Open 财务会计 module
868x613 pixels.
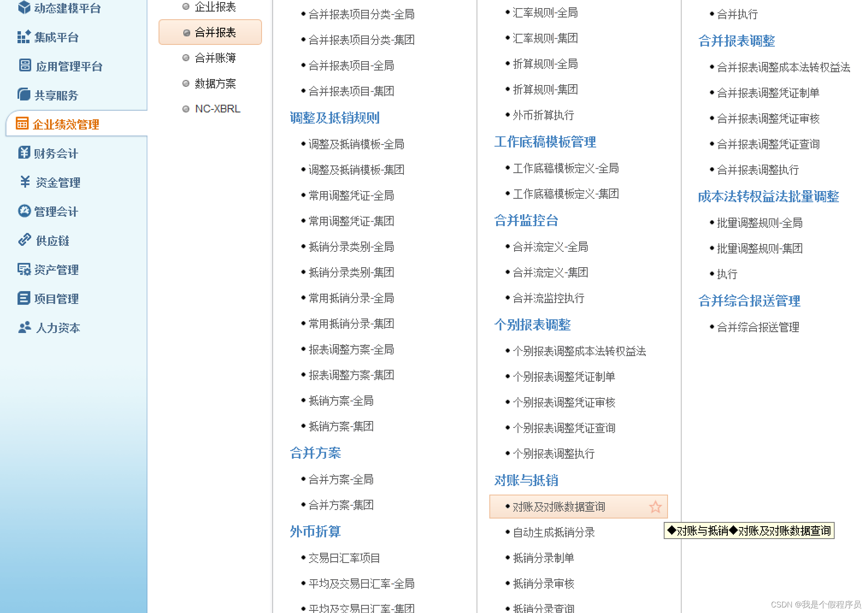pyautogui.click(x=56, y=153)
